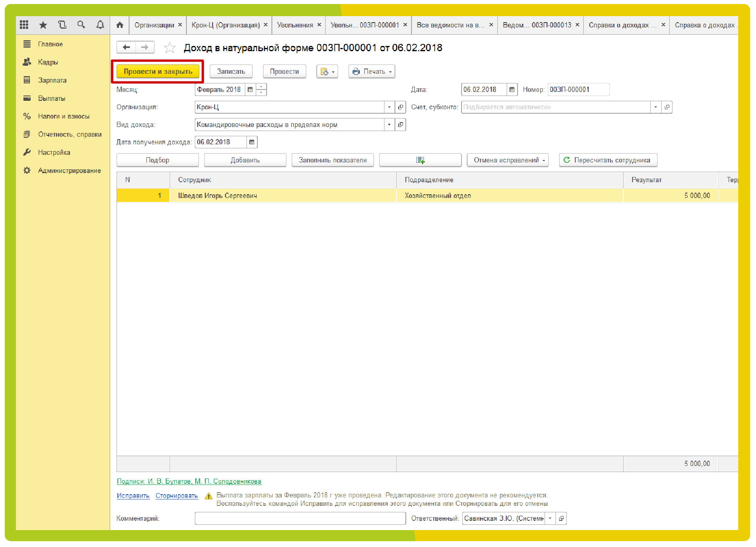The width and height of the screenshot is (756, 547).
Task: Click the Добавить button
Action: (x=245, y=160)
